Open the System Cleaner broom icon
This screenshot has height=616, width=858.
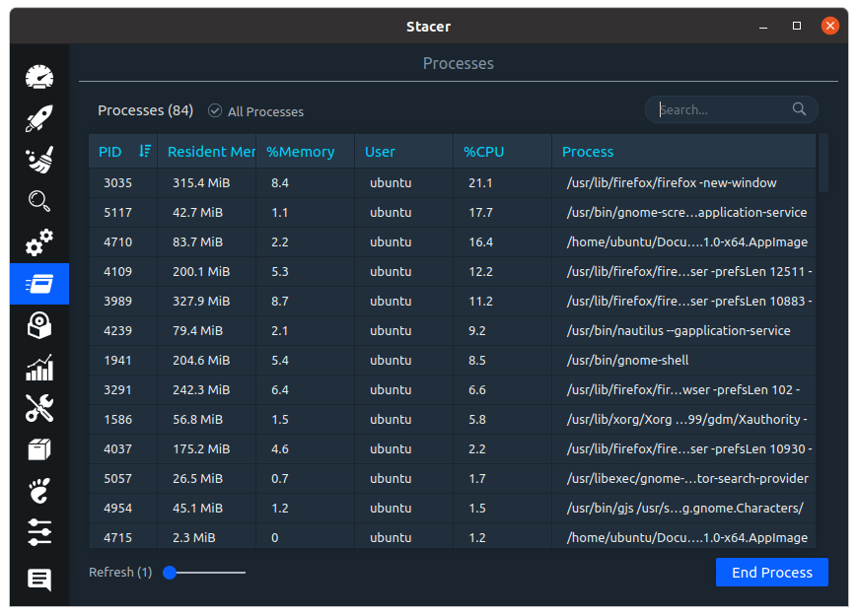tap(39, 160)
